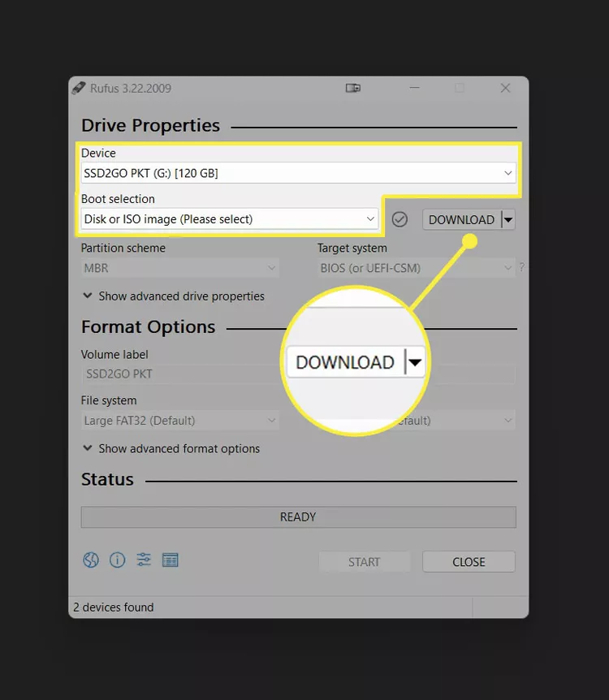Click the 'File system' label
The height and width of the screenshot is (700, 609).
pyautogui.click(x=109, y=400)
